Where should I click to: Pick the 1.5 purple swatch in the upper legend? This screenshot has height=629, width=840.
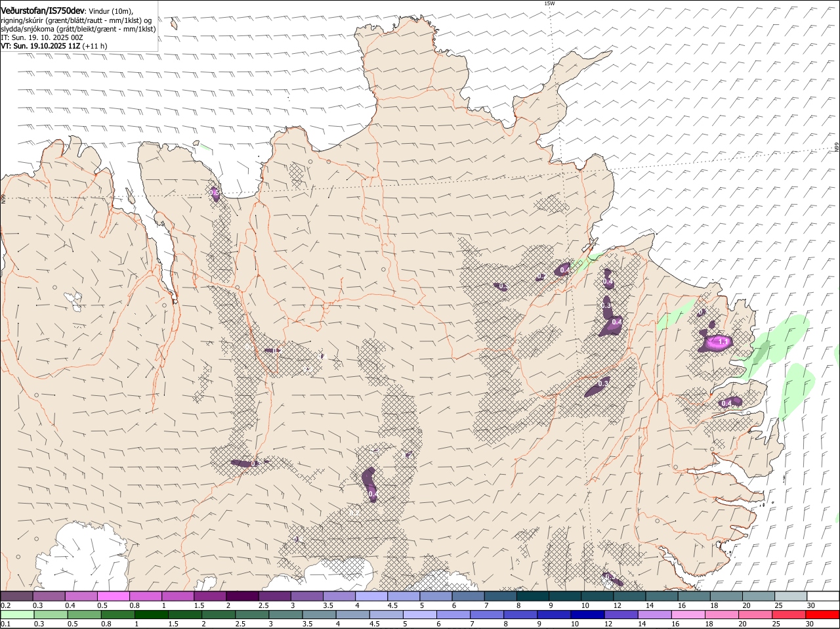click(x=209, y=596)
